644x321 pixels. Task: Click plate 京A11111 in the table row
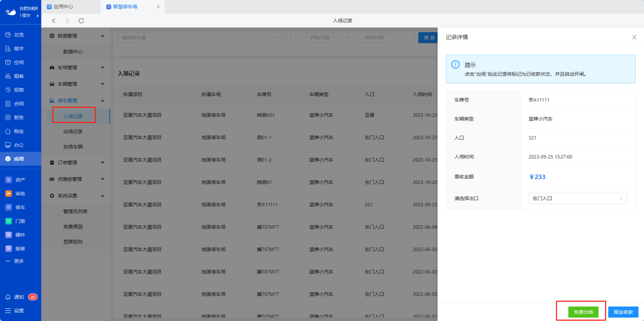[267, 205]
